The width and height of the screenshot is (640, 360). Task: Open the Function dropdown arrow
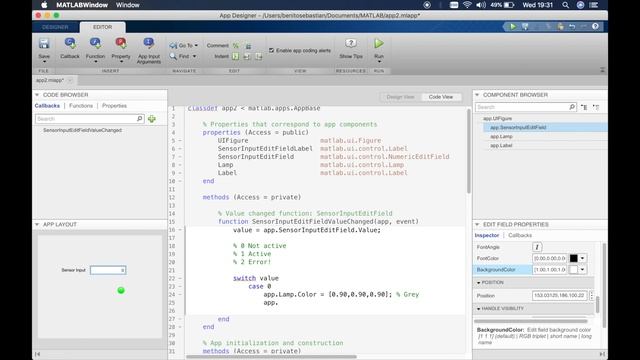[x=96, y=62]
